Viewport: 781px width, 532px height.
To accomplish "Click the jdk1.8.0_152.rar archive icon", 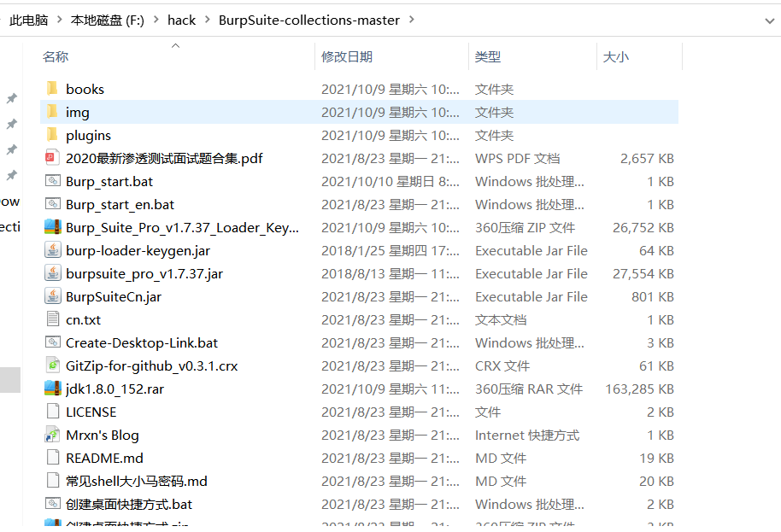I will coord(52,389).
